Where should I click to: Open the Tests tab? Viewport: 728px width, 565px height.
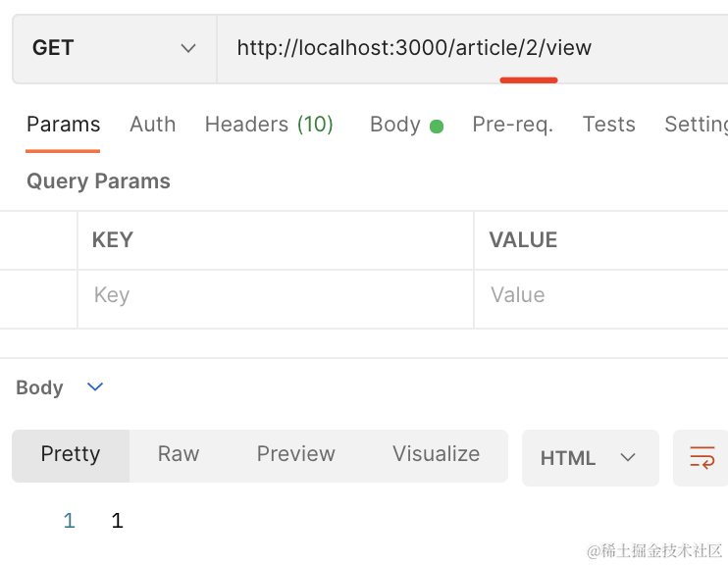(608, 125)
